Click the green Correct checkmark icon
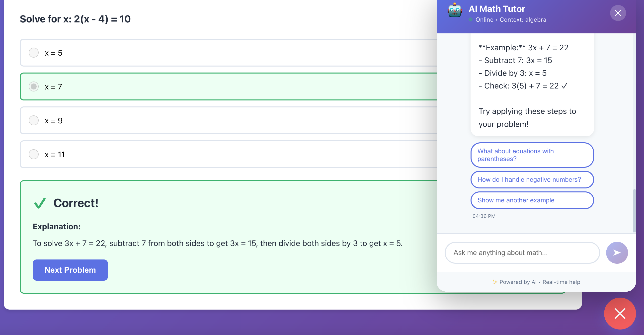644x335 pixels. tap(40, 203)
